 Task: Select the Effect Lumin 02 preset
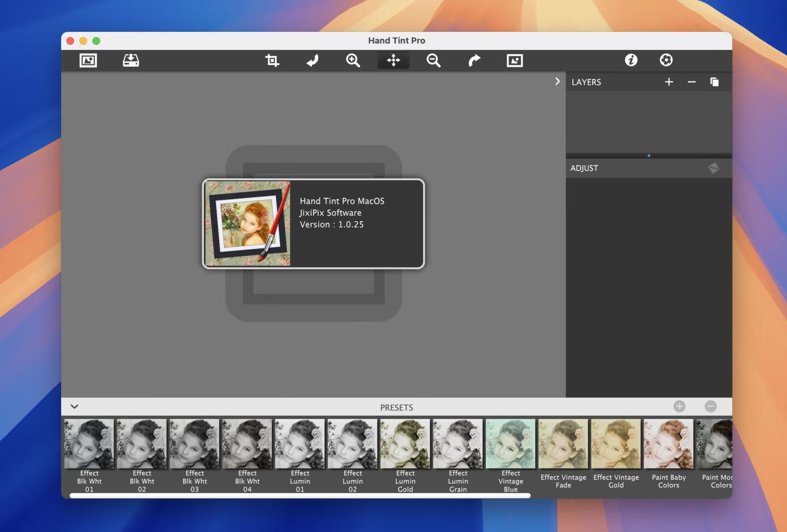(353, 456)
